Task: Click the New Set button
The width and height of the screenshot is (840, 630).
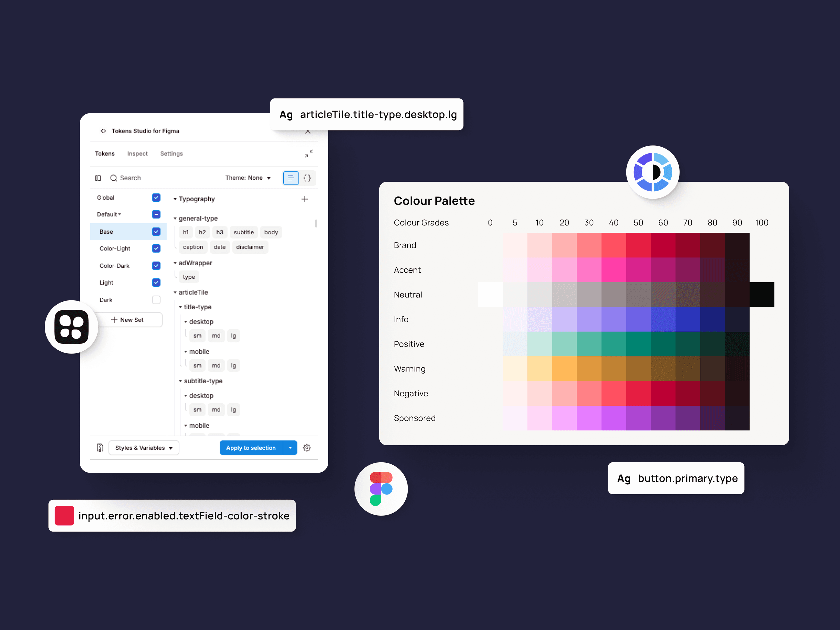Action: 127,320
